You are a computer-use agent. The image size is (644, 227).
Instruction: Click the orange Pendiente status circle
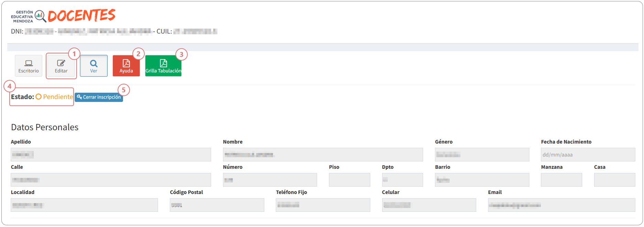pyautogui.click(x=39, y=97)
